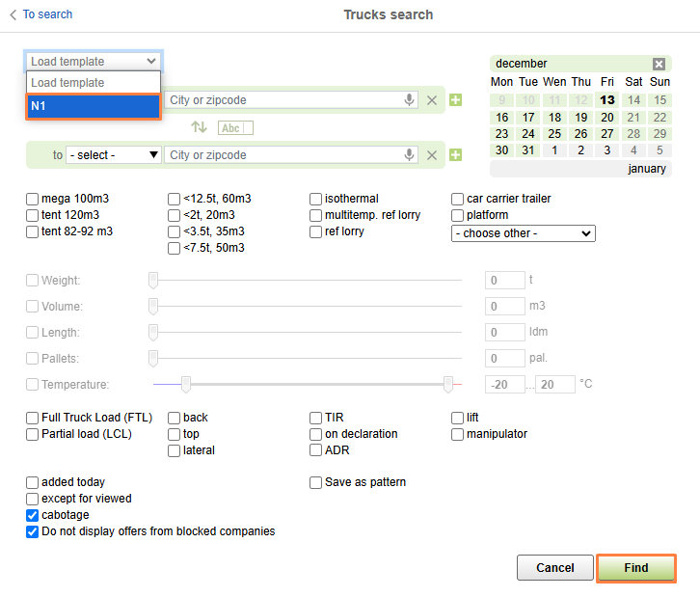This screenshot has height=597, width=700.
Task: Add another destination with the green plus icon
Action: 455,155
